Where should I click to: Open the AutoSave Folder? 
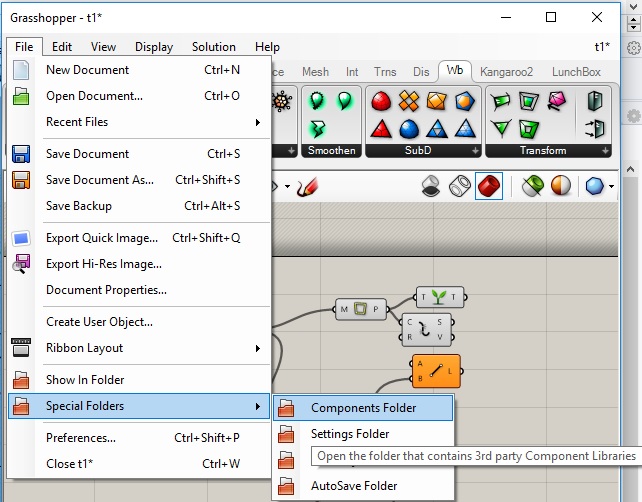point(363,486)
